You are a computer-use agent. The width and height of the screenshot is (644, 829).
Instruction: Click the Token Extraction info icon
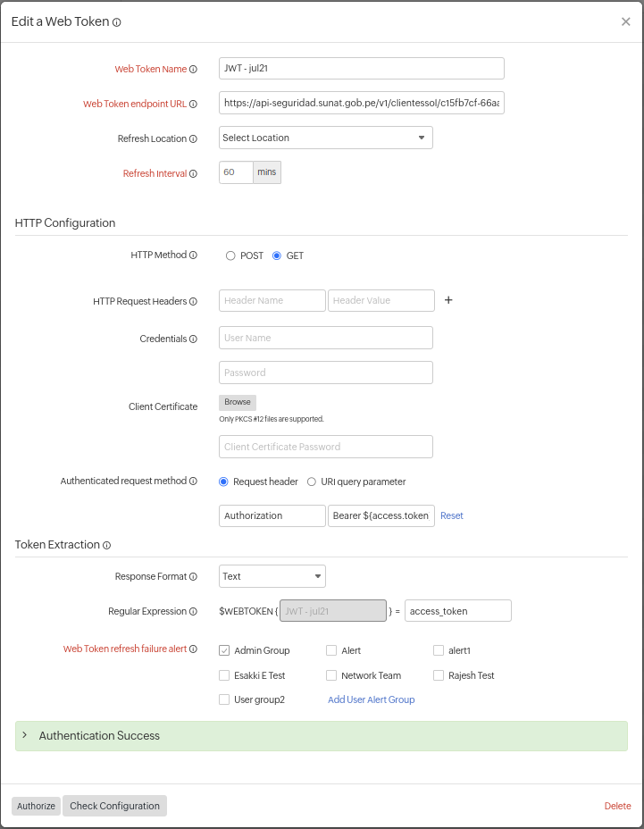tap(106, 545)
